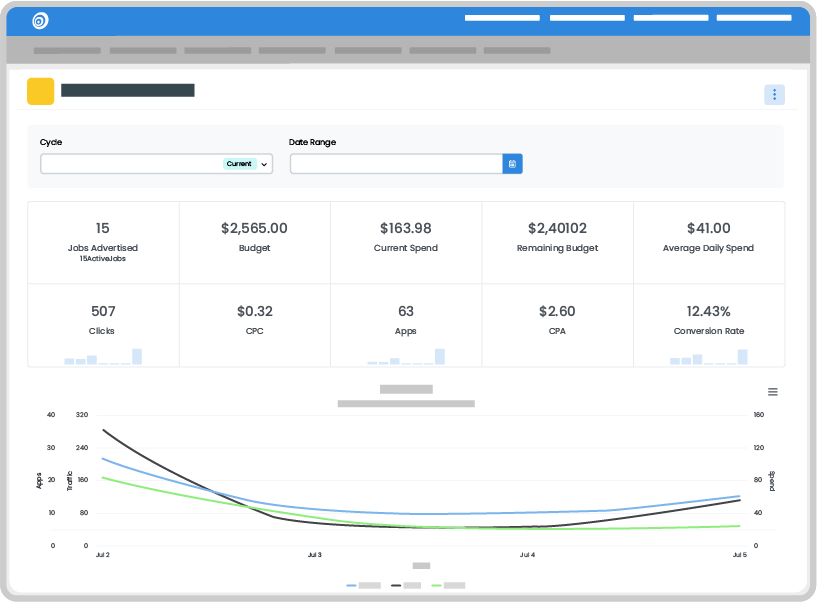Click the Conversion Rate mini bar chart
This screenshot has width=817, height=602.
click(709, 357)
